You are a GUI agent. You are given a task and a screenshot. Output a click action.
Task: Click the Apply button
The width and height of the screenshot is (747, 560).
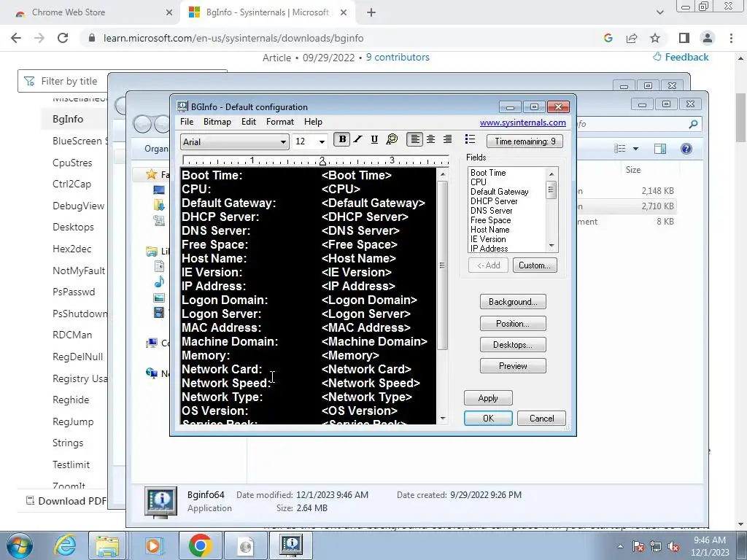488,398
